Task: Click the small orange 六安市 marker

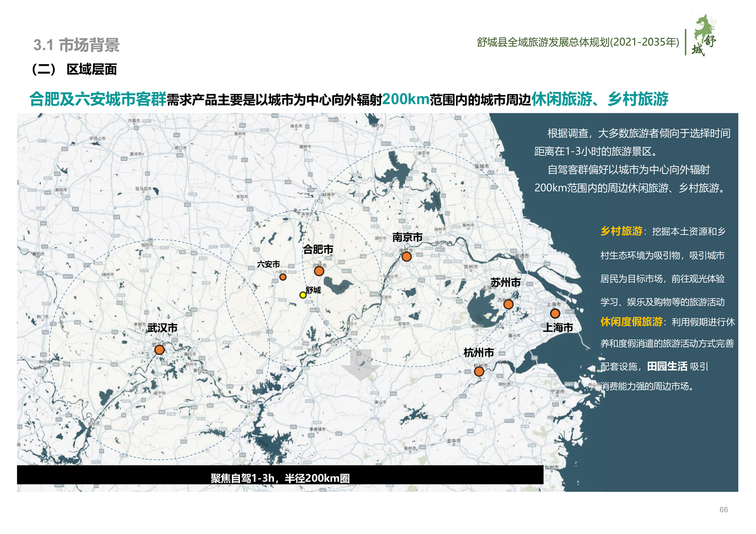Action: tap(282, 277)
